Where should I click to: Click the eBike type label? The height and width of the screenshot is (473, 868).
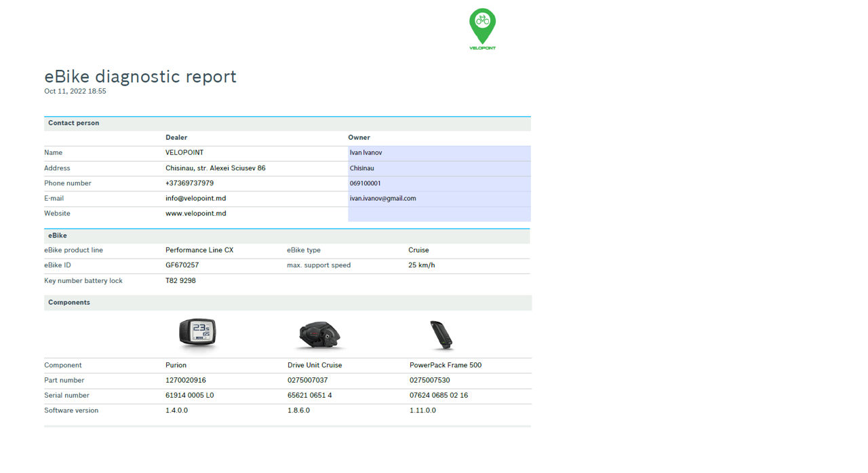(x=304, y=250)
